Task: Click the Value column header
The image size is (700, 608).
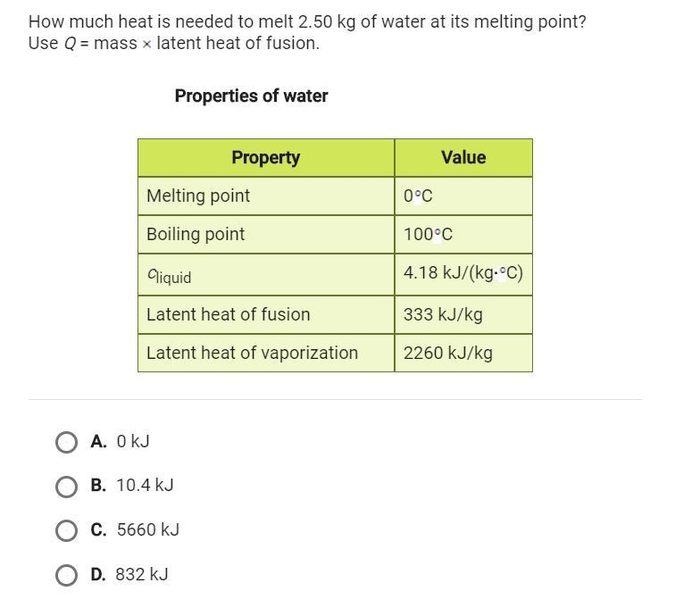Action: coord(463,157)
